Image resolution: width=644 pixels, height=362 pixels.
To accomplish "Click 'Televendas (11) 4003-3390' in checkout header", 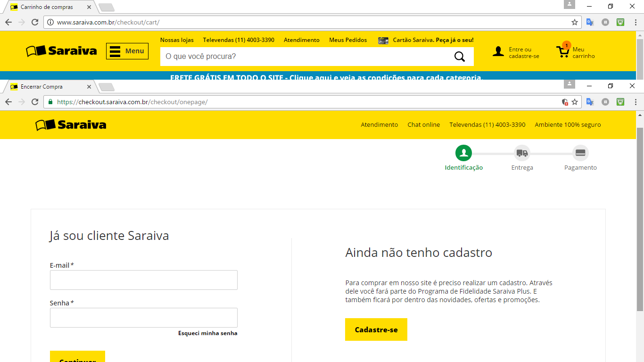I will tap(487, 125).
